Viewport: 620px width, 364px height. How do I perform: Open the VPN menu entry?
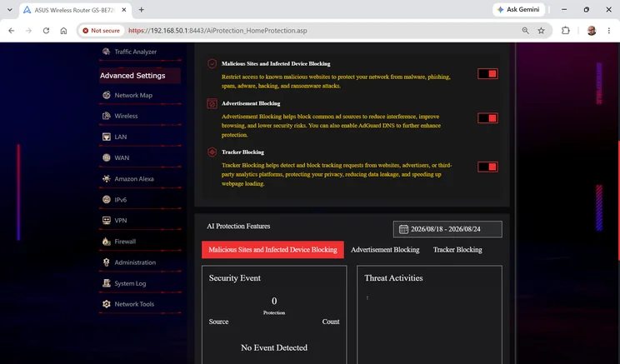point(140,221)
